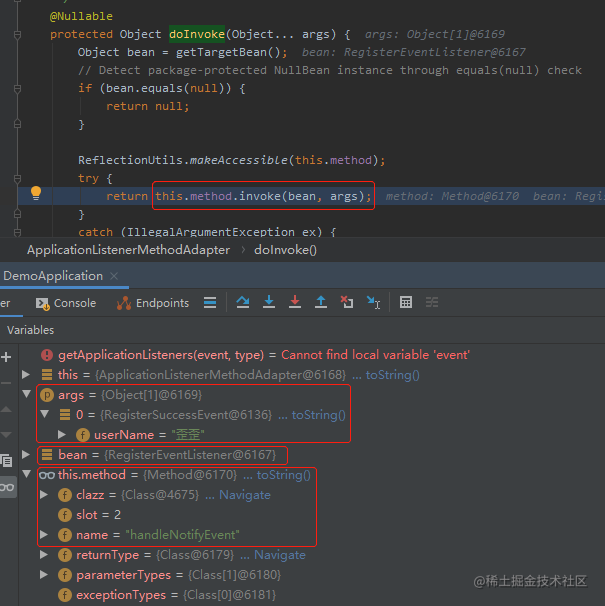
Task: Toggle the show-watches glasses icon in sidebar
Action: click(7, 487)
